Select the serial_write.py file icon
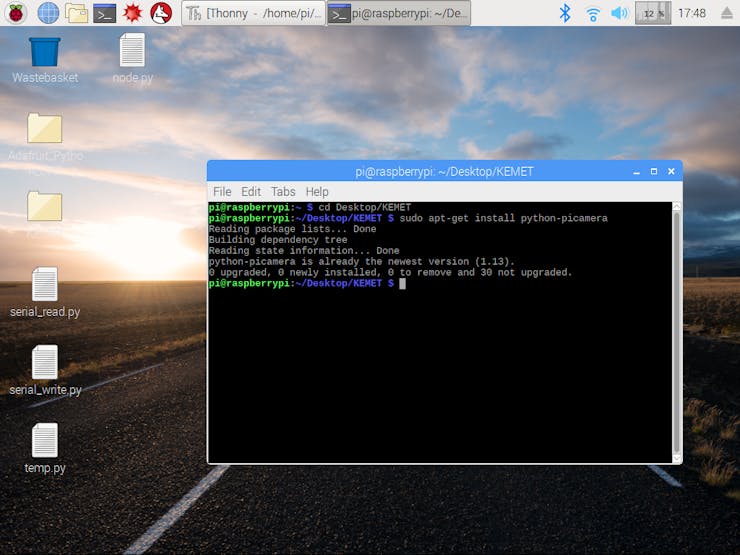Image resolution: width=740 pixels, height=555 pixels. coord(45,370)
